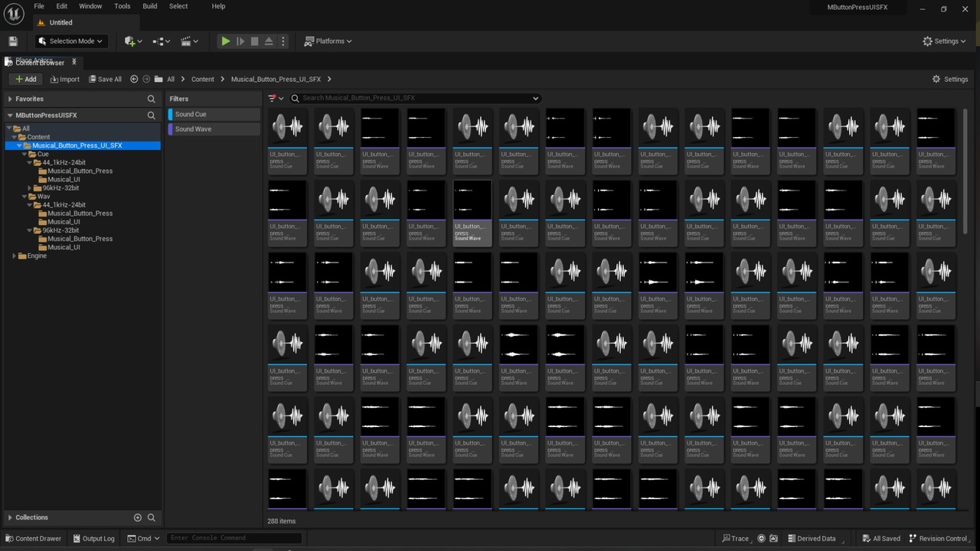The image size is (980, 551).
Task: Open the filter options funnel dropdown
Action: (x=276, y=98)
